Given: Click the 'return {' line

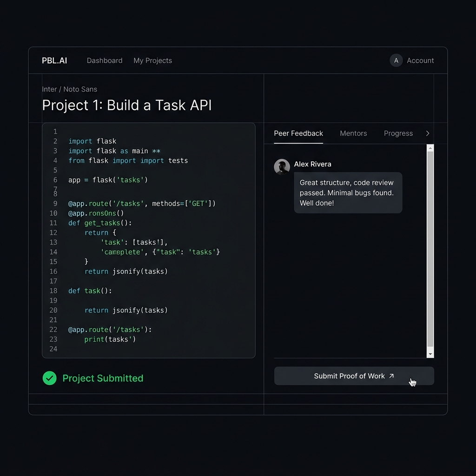Looking at the screenshot, I should (100, 232).
